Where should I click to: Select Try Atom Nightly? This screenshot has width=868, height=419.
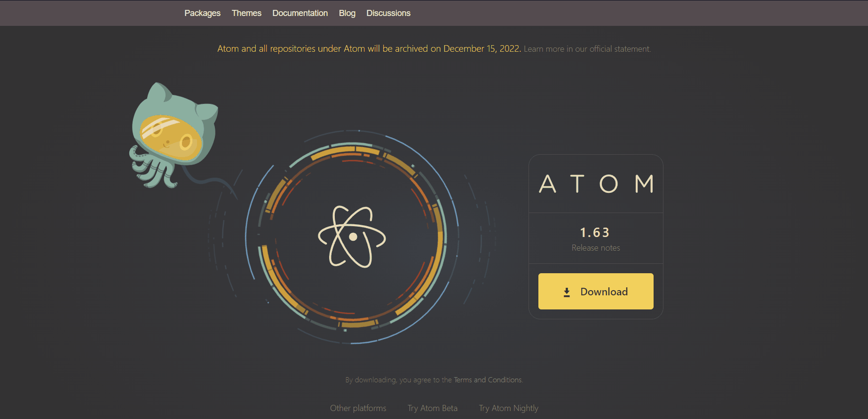(x=508, y=408)
